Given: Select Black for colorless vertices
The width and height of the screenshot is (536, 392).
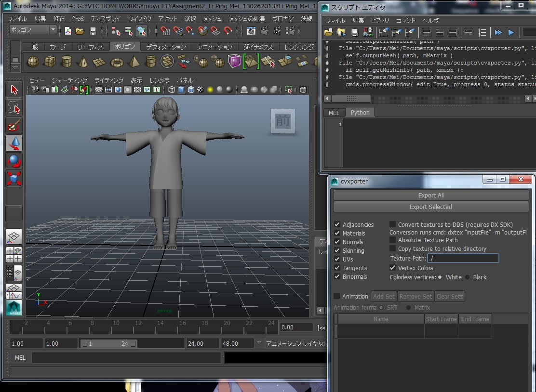Looking at the screenshot, I should click(467, 277).
